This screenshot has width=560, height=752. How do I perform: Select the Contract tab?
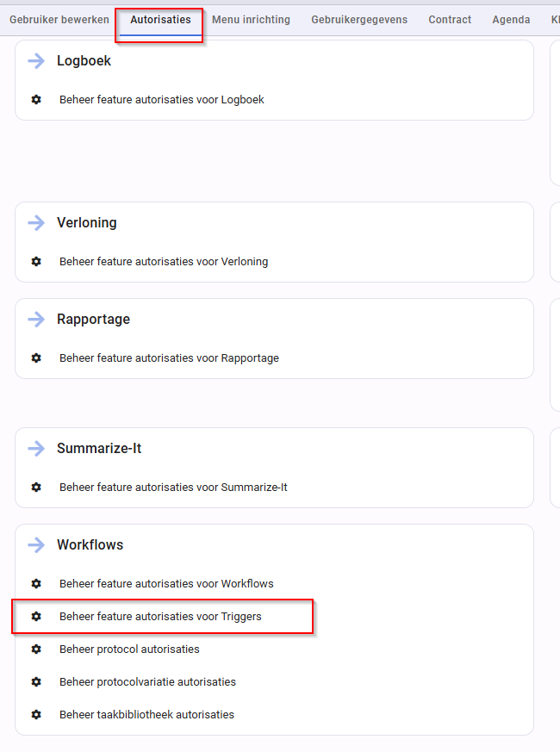(450, 20)
